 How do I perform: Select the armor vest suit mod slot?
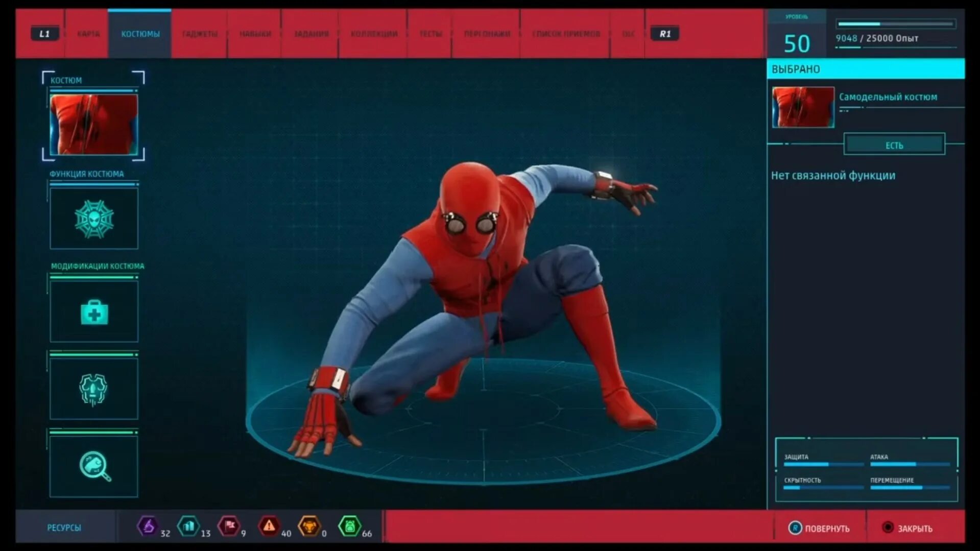pyautogui.click(x=94, y=389)
